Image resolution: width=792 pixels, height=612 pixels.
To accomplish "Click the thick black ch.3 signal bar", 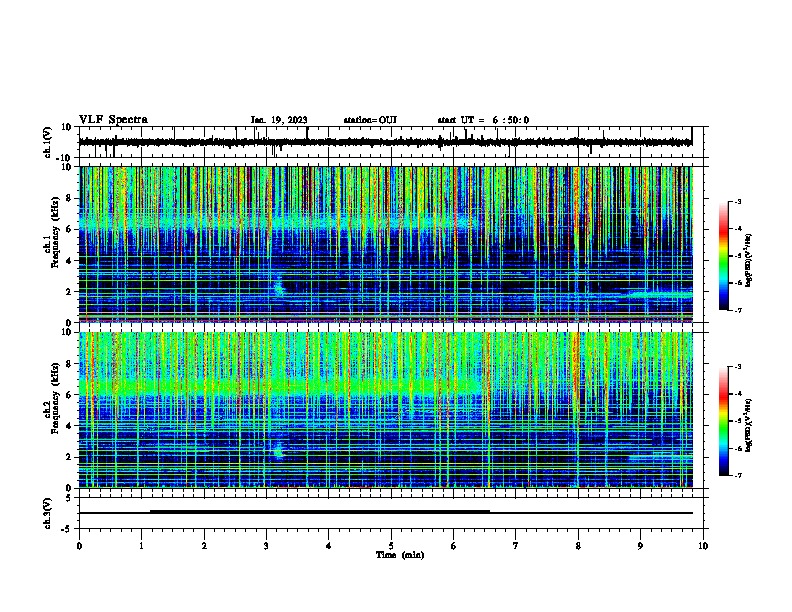I will tap(320, 512).
